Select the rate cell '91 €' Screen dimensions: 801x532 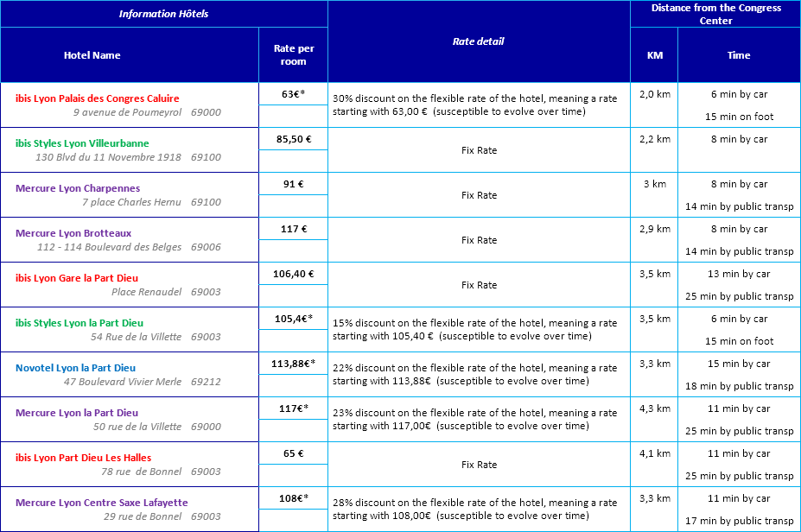point(293,184)
